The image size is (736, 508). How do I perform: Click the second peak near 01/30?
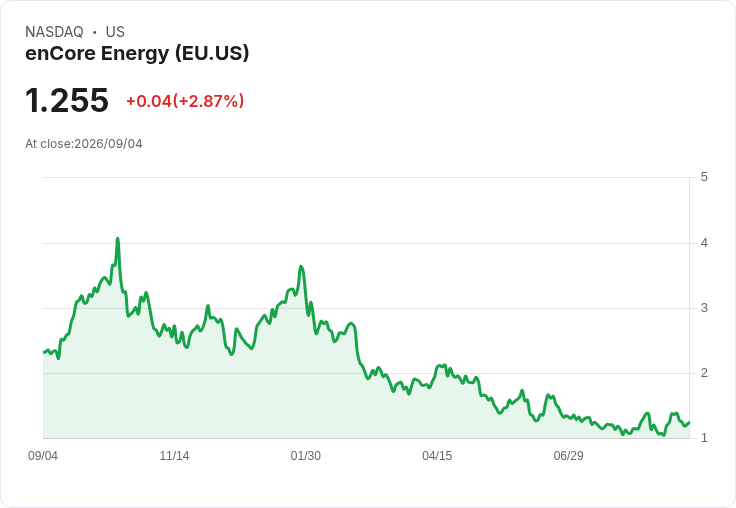coord(301,267)
